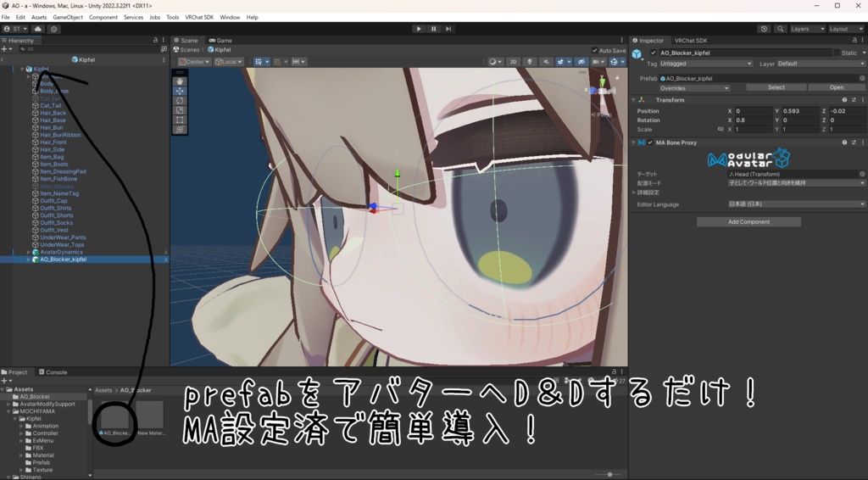
Task: Toggle the Static checkbox
Action: pos(837,53)
